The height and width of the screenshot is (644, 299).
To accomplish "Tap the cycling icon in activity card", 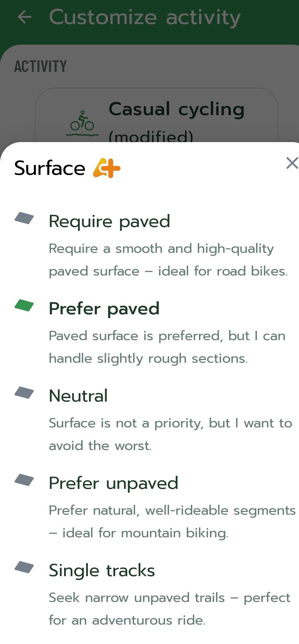I will click(82, 123).
